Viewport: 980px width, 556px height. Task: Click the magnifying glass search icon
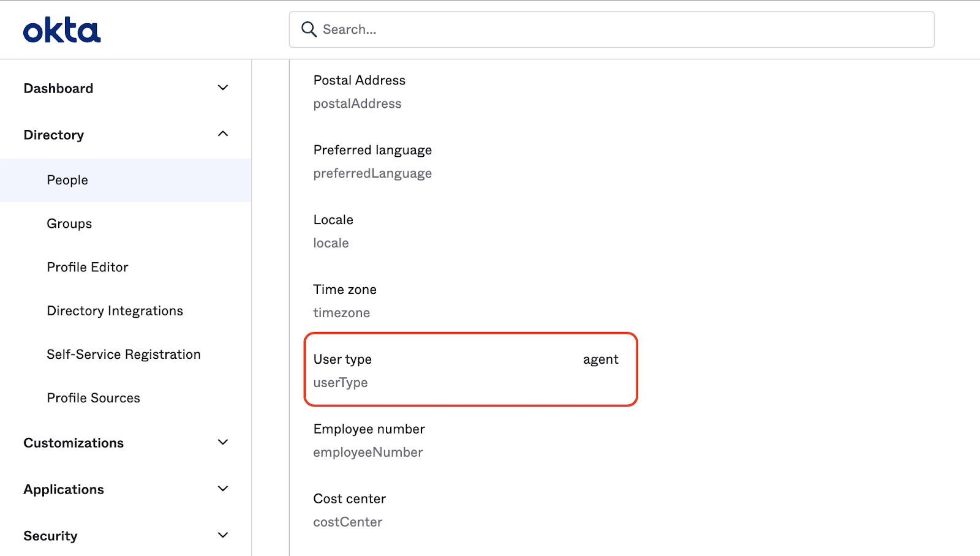[309, 29]
